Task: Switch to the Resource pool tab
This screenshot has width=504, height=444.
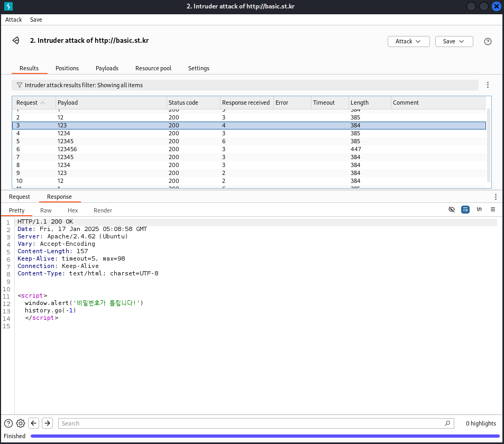Action: point(153,68)
